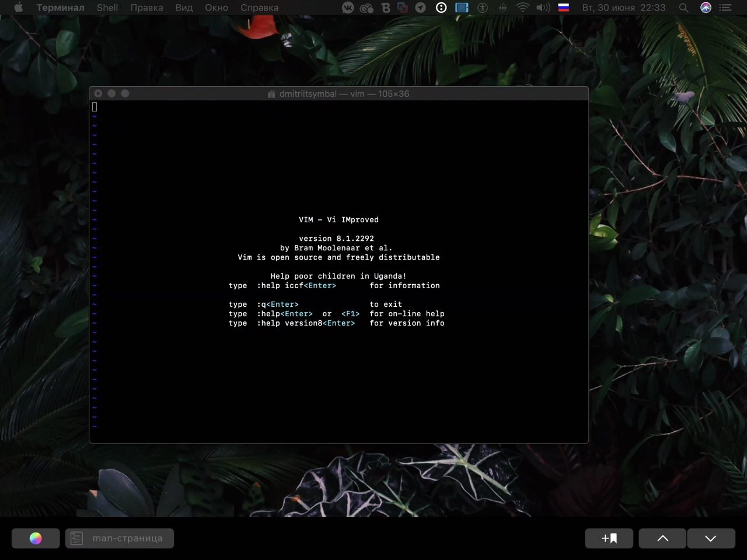Open the Shell menu
Image resolution: width=747 pixels, height=560 pixels.
107,8
